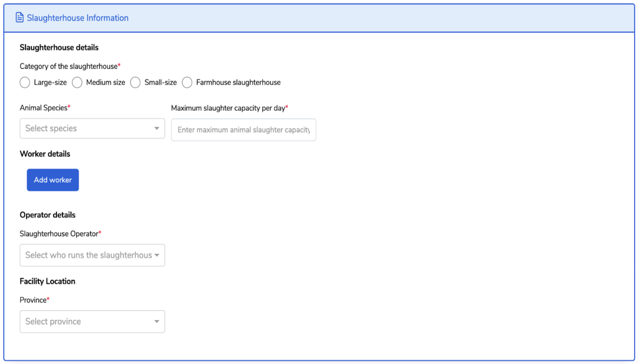Click the caret arrow in operator dropdown
This screenshot has height=364, width=639.
coord(157,255)
